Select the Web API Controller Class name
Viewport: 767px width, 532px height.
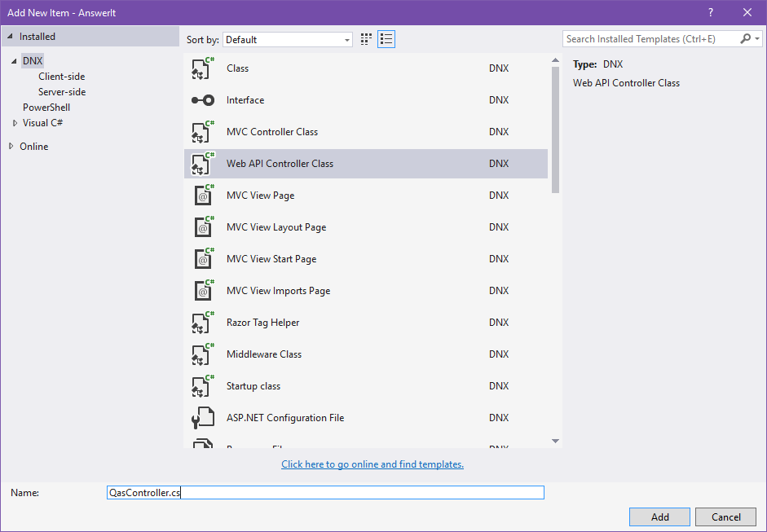280,164
